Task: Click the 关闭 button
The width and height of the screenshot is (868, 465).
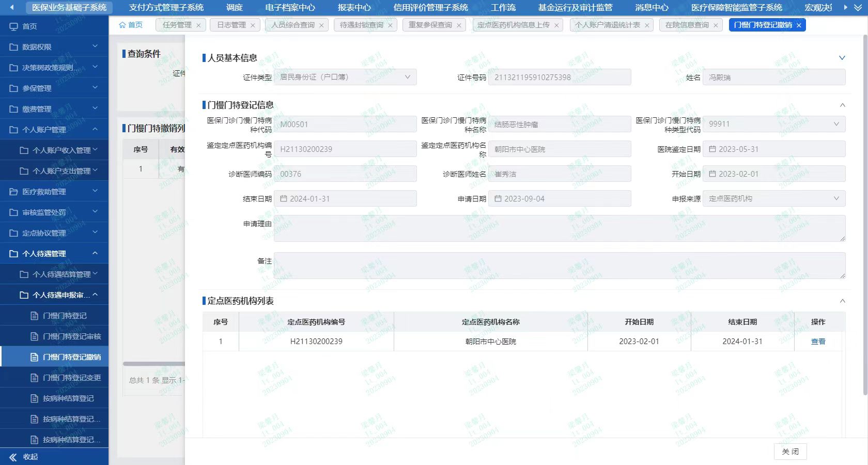Action: click(x=791, y=452)
